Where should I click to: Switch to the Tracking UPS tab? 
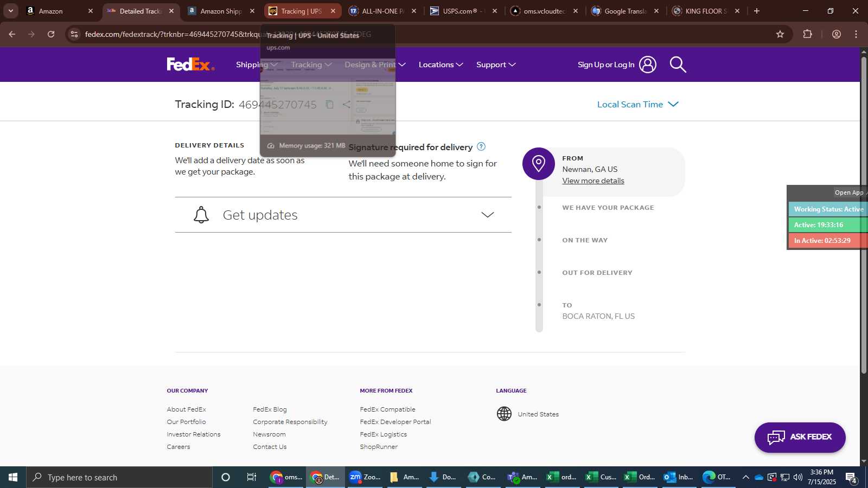tap(303, 11)
